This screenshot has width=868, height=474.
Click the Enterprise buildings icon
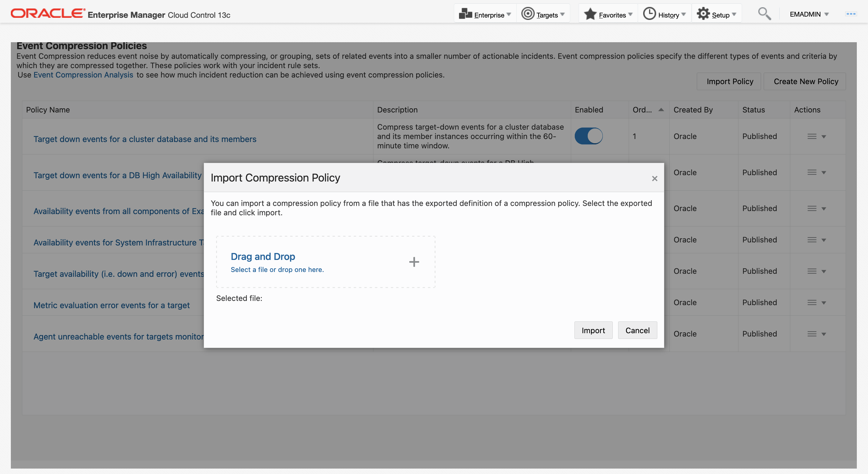465,14
